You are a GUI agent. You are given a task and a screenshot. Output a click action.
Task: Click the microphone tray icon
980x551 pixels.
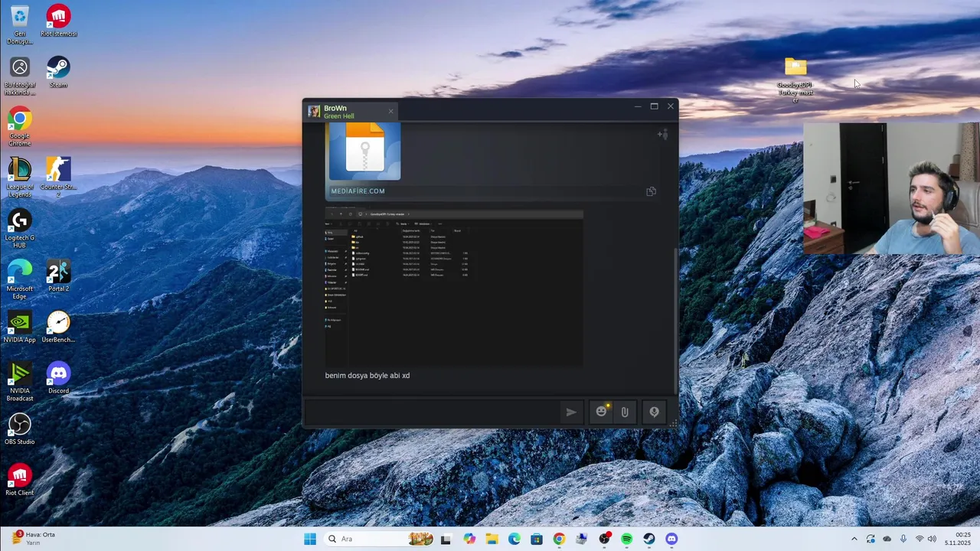tap(903, 539)
